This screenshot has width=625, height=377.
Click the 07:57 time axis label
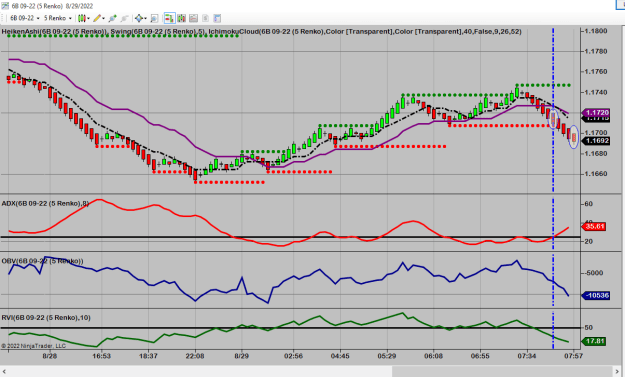(x=573, y=356)
